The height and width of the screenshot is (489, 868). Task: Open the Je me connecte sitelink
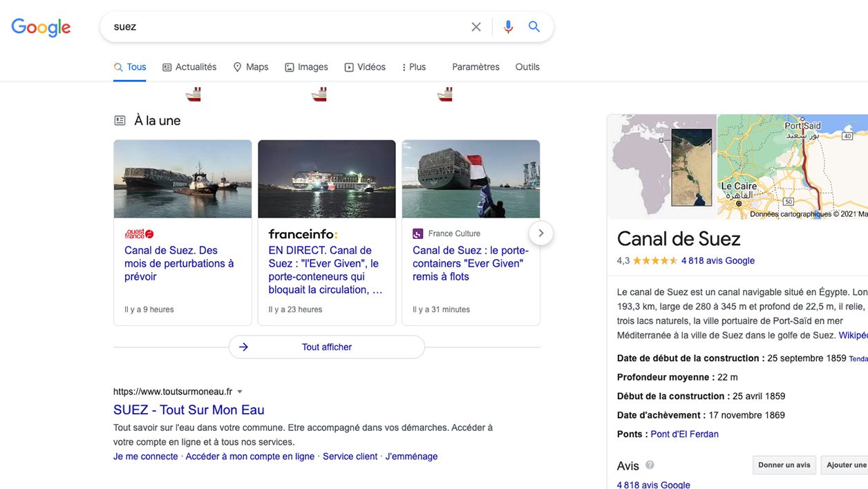point(146,457)
